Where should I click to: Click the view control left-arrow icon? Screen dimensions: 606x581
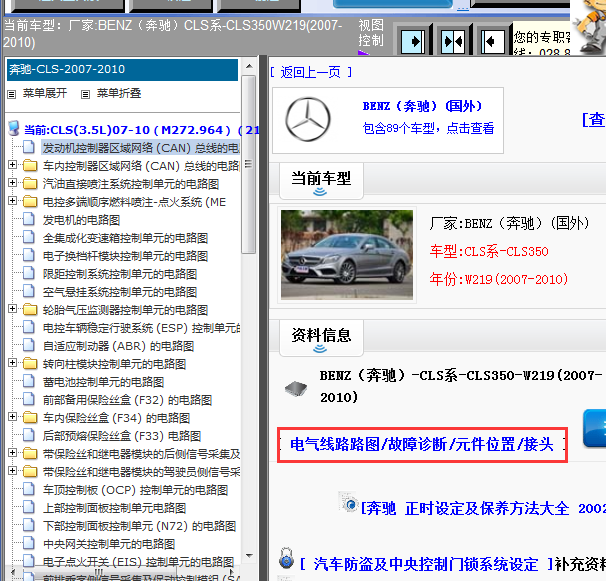pyautogui.click(x=493, y=41)
